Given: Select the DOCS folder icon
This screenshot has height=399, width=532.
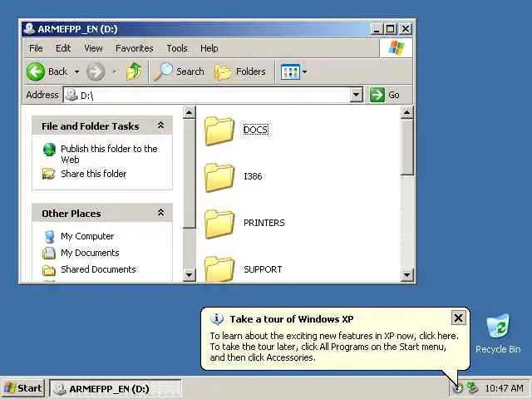Looking at the screenshot, I should 219,131.
